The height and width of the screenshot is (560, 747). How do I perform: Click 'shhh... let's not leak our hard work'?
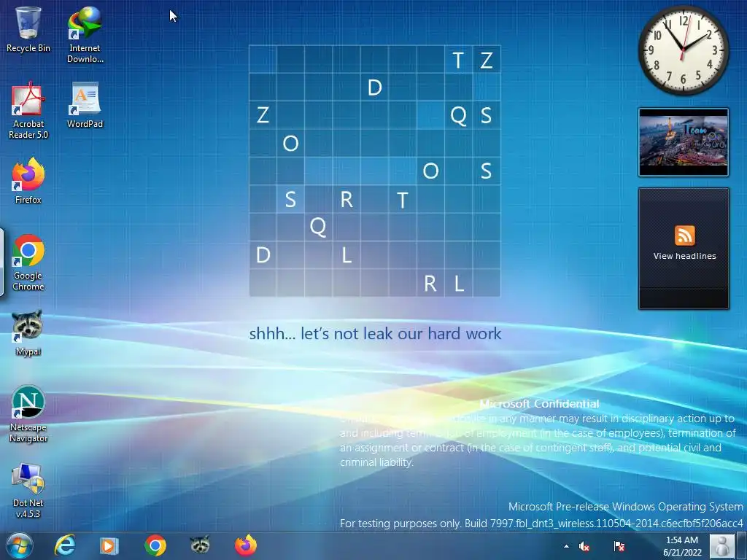[x=375, y=333]
